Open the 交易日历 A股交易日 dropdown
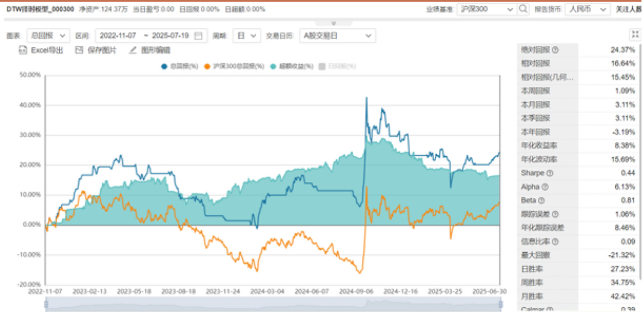This screenshot has height=312, width=644. pyautogui.click(x=337, y=36)
